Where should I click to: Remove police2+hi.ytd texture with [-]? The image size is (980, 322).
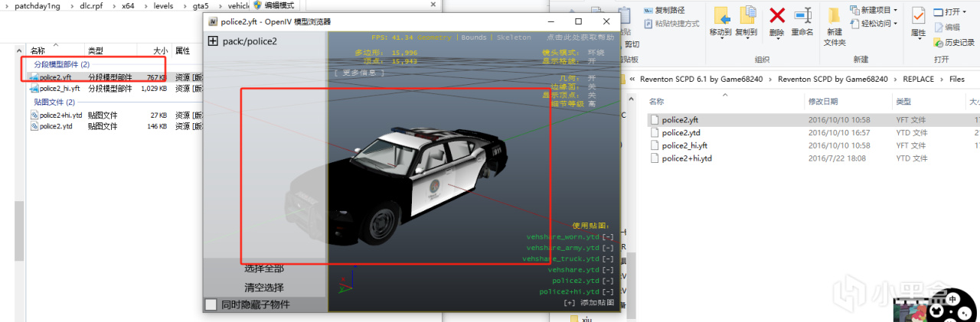[x=608, y=291]
